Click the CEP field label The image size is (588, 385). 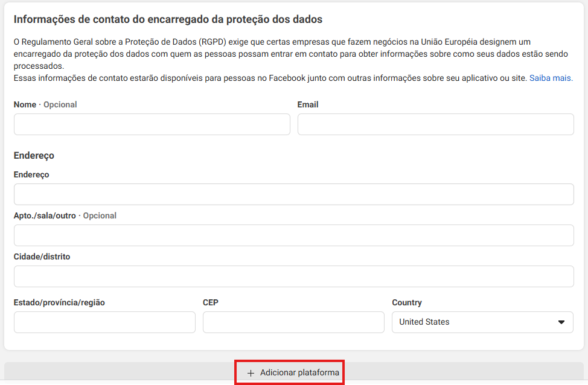[210, 302]
